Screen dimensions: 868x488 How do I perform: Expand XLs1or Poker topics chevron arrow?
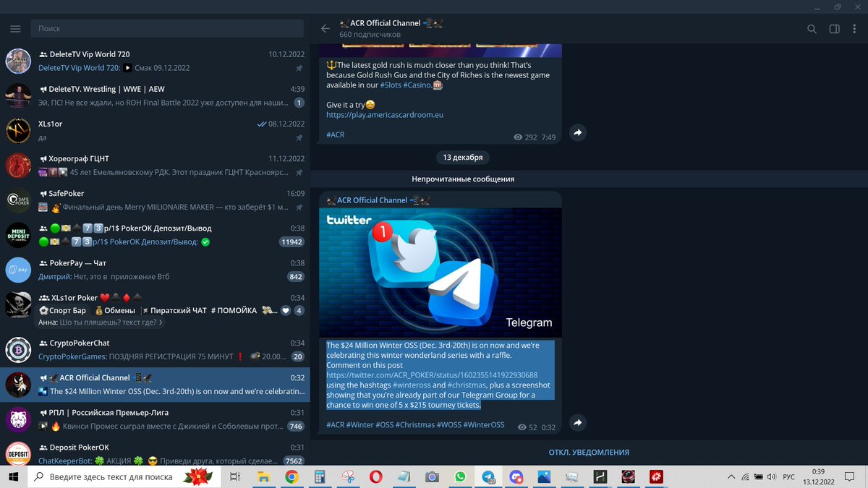tap(161, 323)
